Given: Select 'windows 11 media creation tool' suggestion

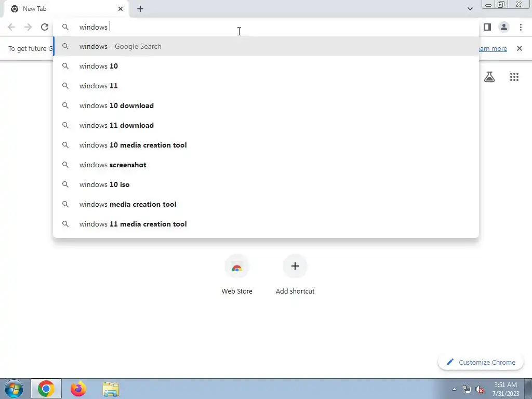Looking at the screenshot, I should click(x=266, y=224).
